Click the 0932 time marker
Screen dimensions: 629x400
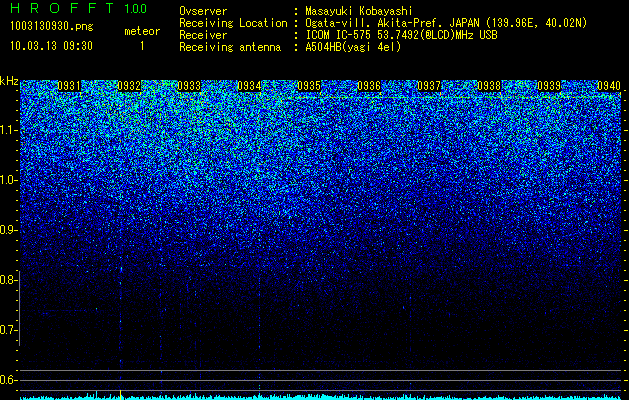(129, 86)
